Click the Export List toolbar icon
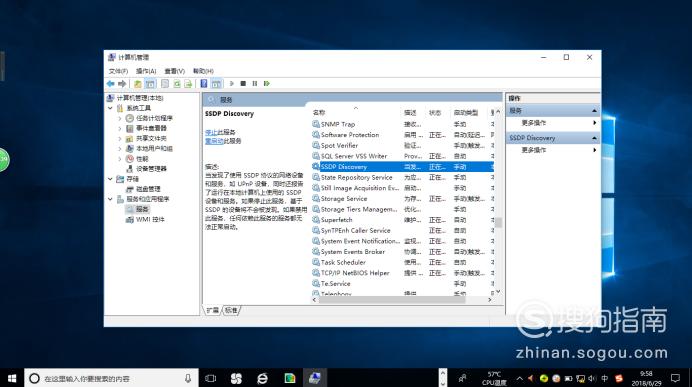The height and width of the screenshot is (387, 692). pos(188,83)
